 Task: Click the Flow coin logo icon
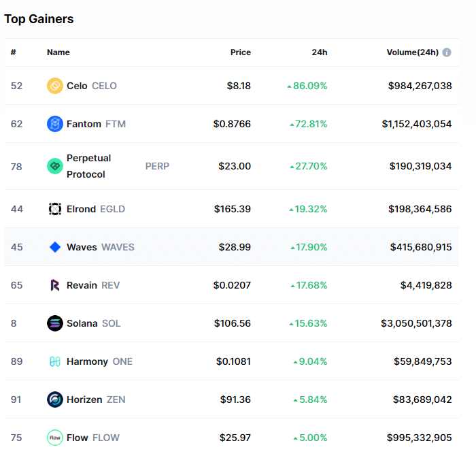tap(55, 438)
